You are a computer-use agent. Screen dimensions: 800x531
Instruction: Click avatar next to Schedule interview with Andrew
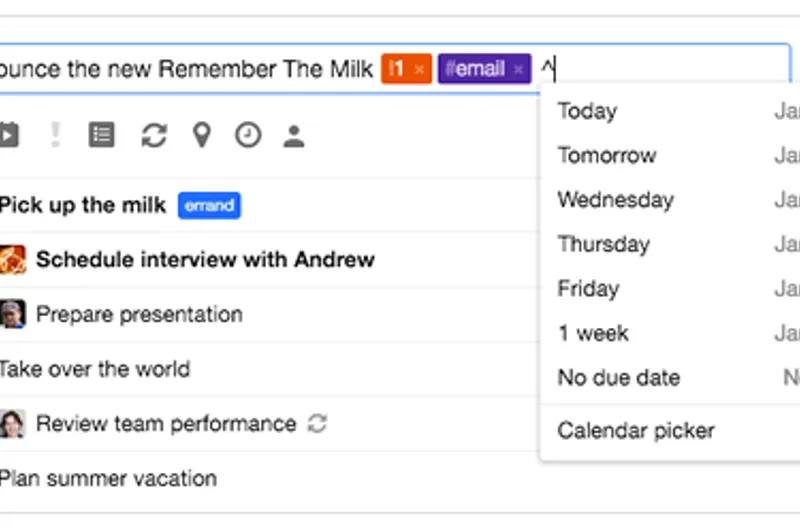coord(12,260)
